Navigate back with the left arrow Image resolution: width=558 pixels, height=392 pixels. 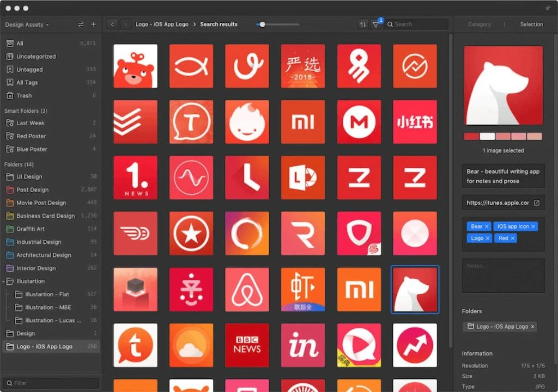[112, 24]
